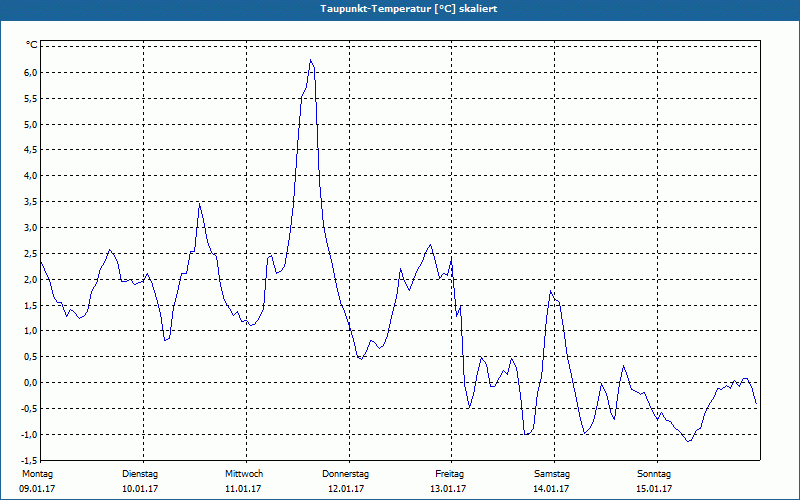Click the Sonntag day label
Image resolution: width=800 pixels, height=500 pixels.
click(654, 474)
